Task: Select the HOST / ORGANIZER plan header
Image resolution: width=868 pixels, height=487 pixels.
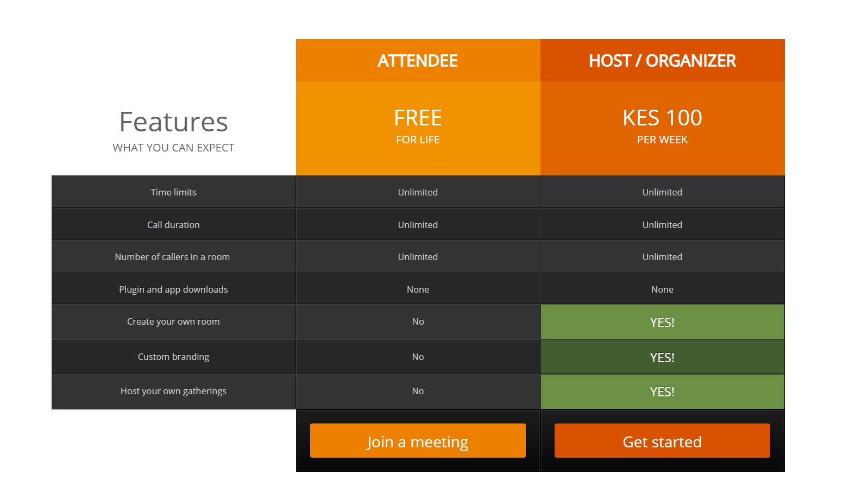Action: tap(662, 60)
